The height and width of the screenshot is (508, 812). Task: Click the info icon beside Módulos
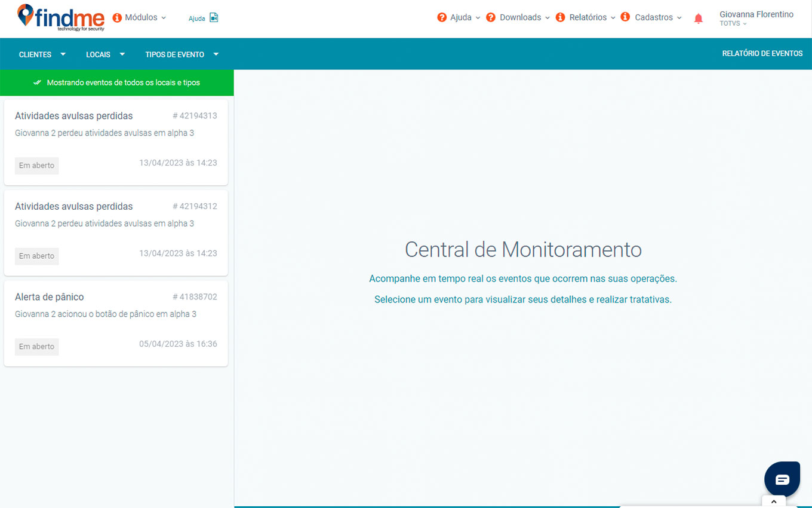point(117,18)
